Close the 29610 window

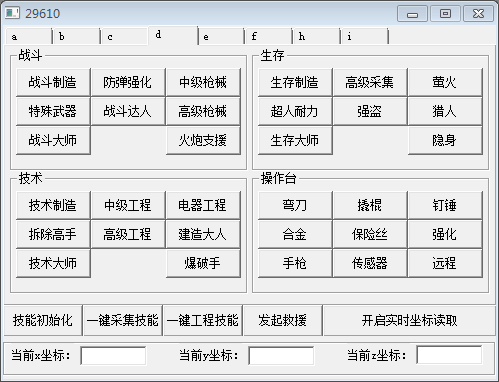[478, 14]
